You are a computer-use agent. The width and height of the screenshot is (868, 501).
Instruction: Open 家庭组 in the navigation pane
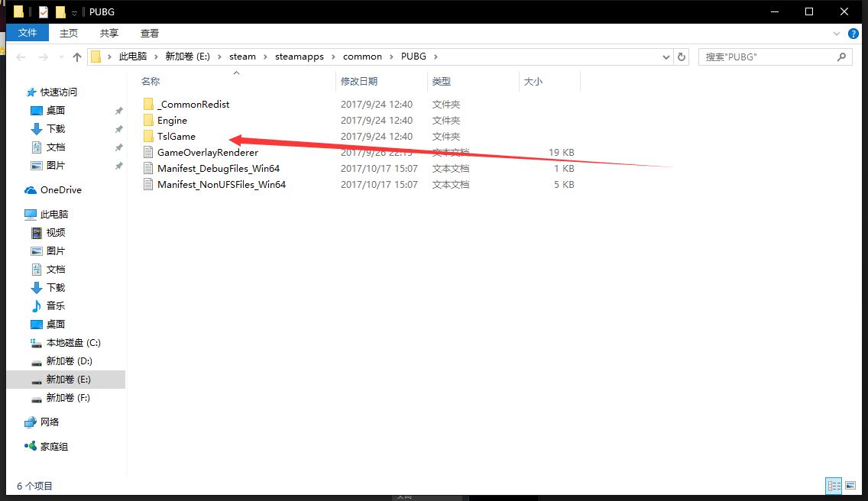click(x=47, y=446)
